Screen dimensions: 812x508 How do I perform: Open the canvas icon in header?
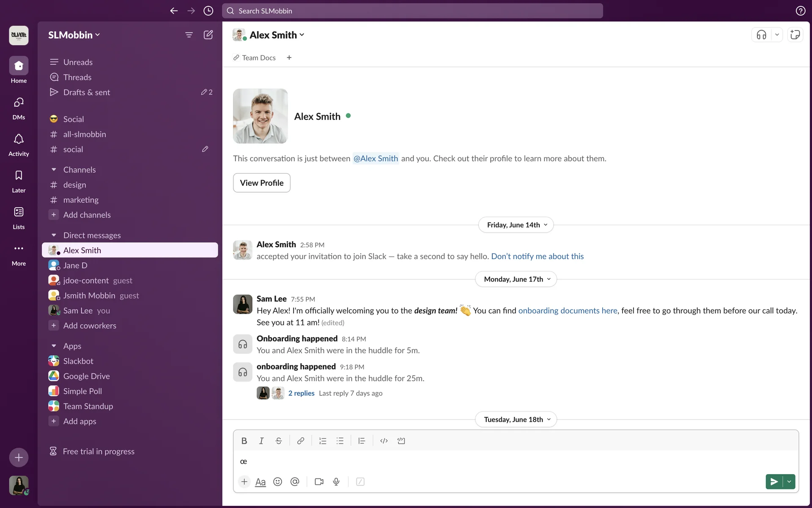point(795,35)
